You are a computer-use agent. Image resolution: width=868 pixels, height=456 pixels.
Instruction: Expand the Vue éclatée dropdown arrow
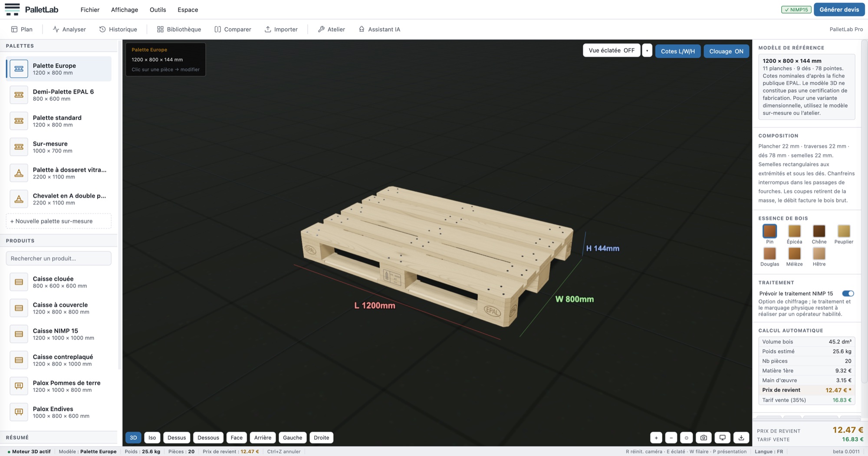pos(647,51)
